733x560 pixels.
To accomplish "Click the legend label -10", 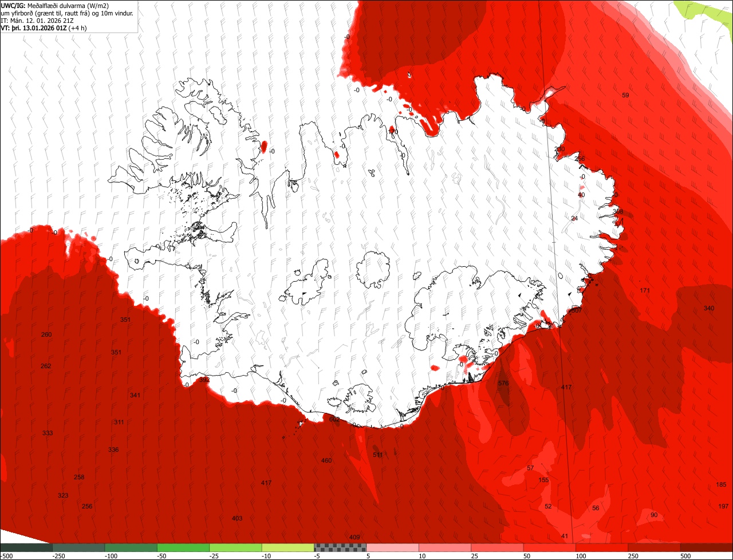I will pos(267,556).
